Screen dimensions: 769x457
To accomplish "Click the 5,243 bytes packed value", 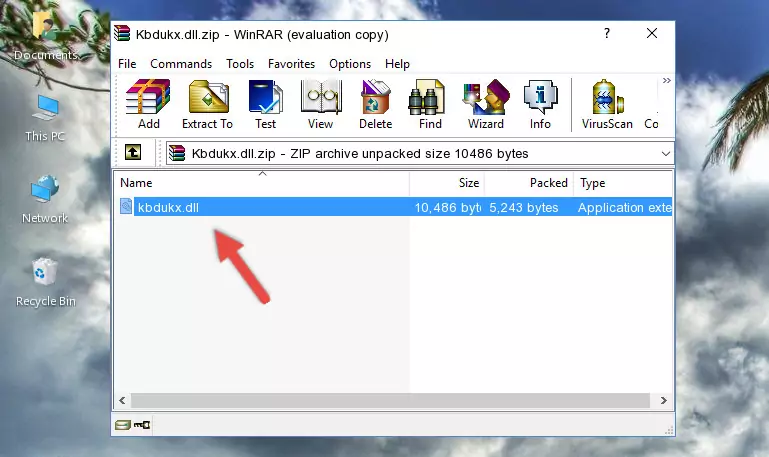I will tap(524, 207).
